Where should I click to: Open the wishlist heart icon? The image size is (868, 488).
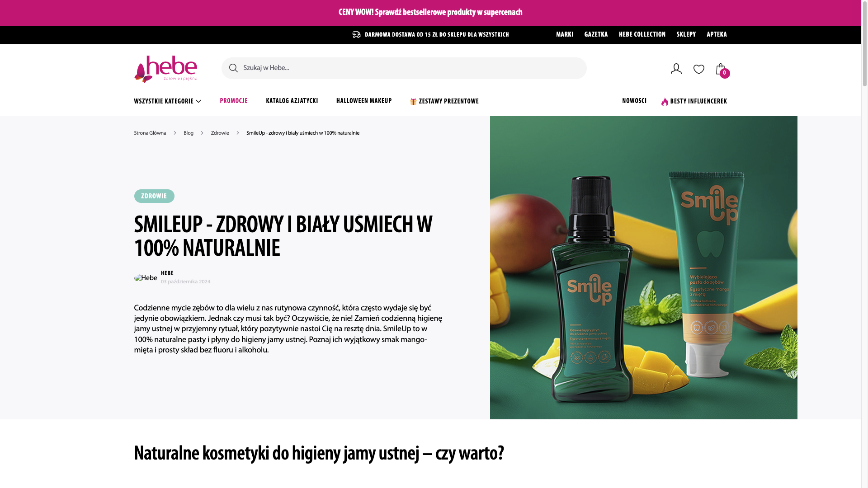pyautogui.click(x=699, y=69)
